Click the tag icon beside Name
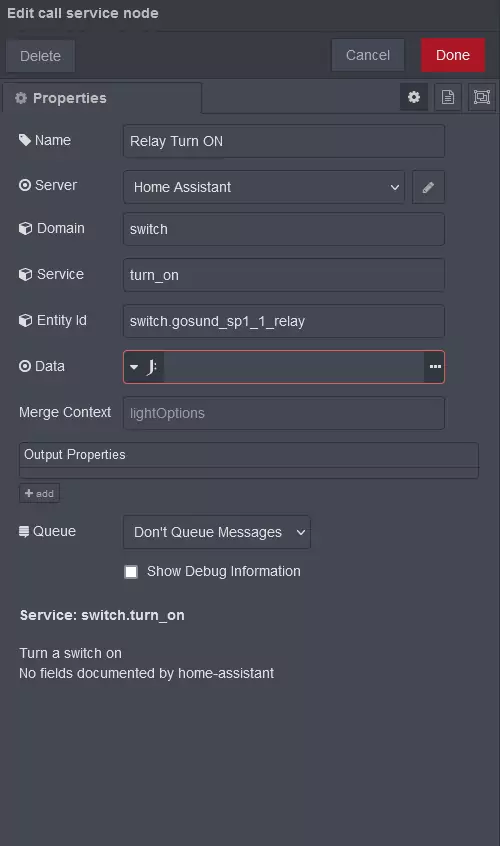The height and width of the screenshot is (846, 500). click(x=25, y=140)
